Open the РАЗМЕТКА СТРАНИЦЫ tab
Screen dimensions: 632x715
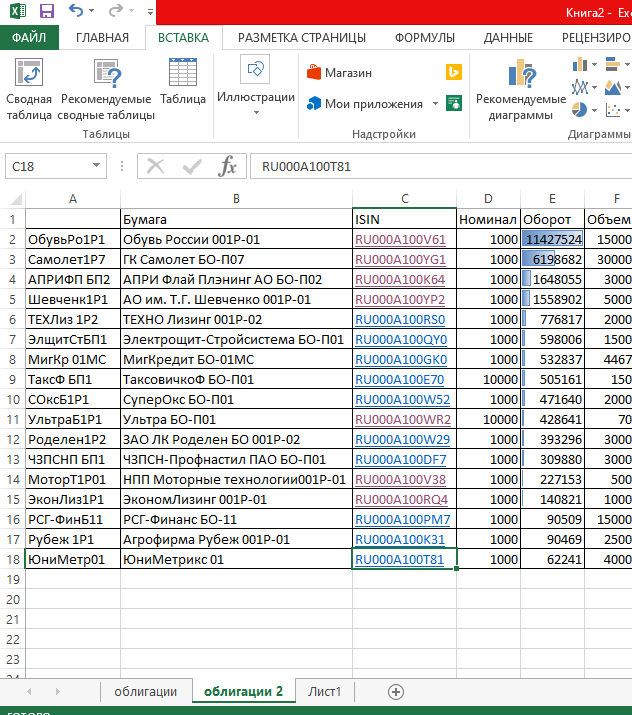[x=302, y=37]
